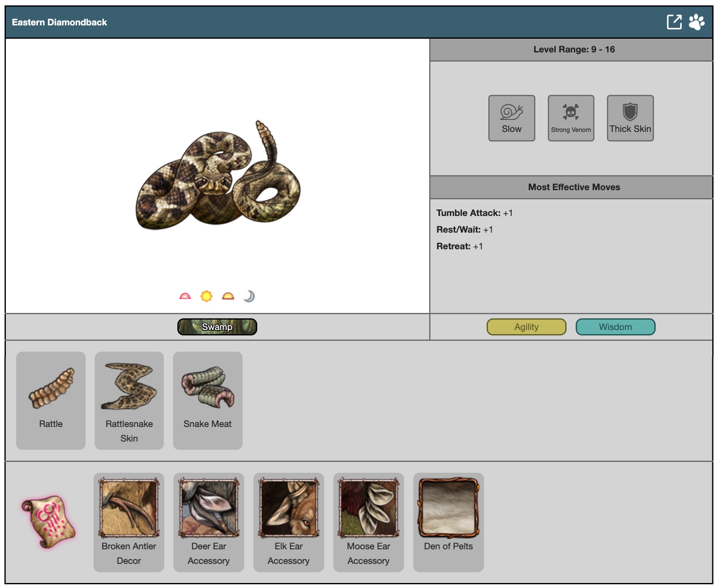Open the external link icon in header

click(674, 22)
